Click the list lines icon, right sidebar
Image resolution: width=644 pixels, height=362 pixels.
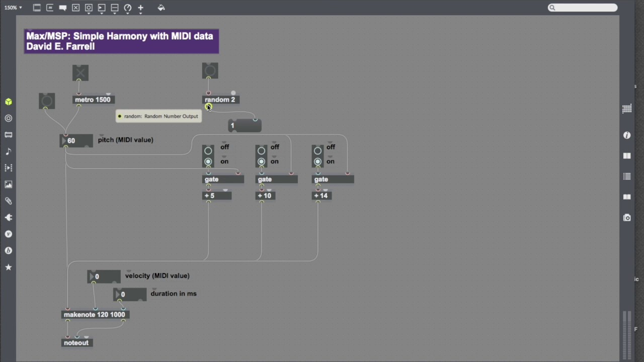click(x=627, y=176)
